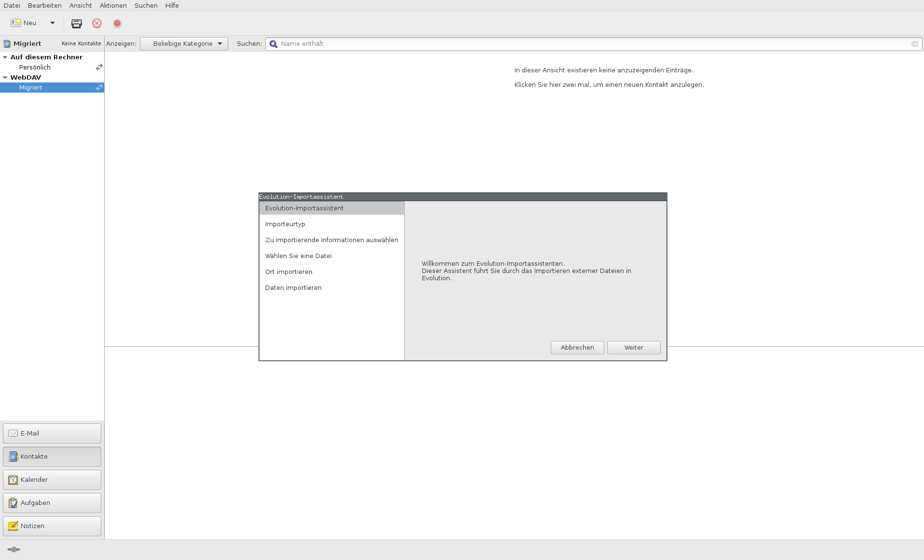Image resolution: width=924 pixels, height=560 pixels.
Task: Click the Name enthält search field
Action: (593, 44)
